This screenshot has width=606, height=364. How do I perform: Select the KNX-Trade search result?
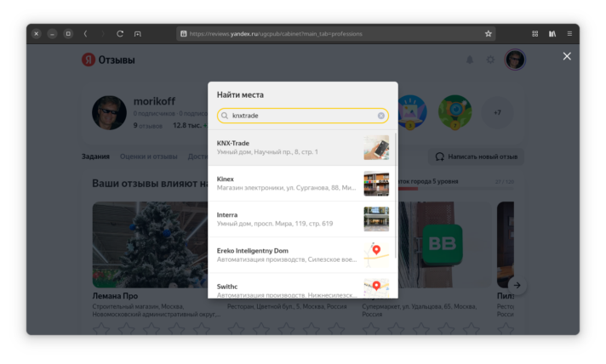[x=303, y=147]
